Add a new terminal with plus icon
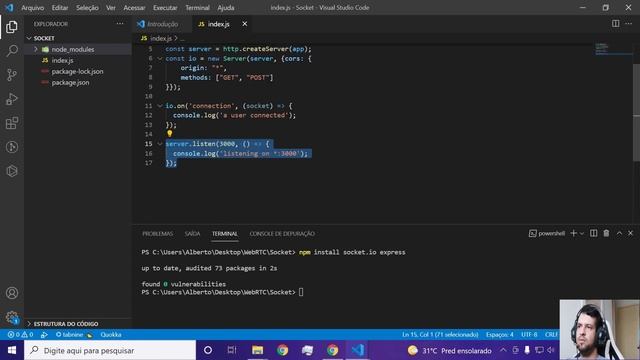640x360 pixels. [573, 233]
